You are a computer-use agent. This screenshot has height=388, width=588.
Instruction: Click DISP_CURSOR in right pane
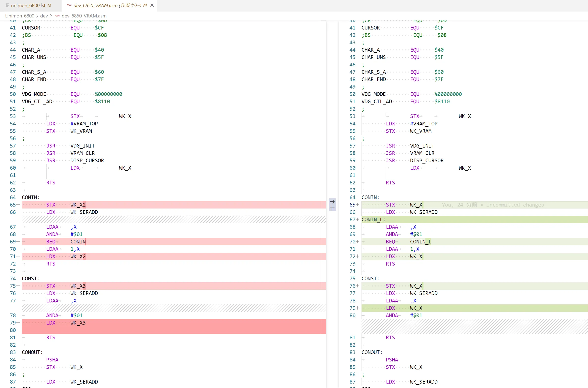click(427, 161)
